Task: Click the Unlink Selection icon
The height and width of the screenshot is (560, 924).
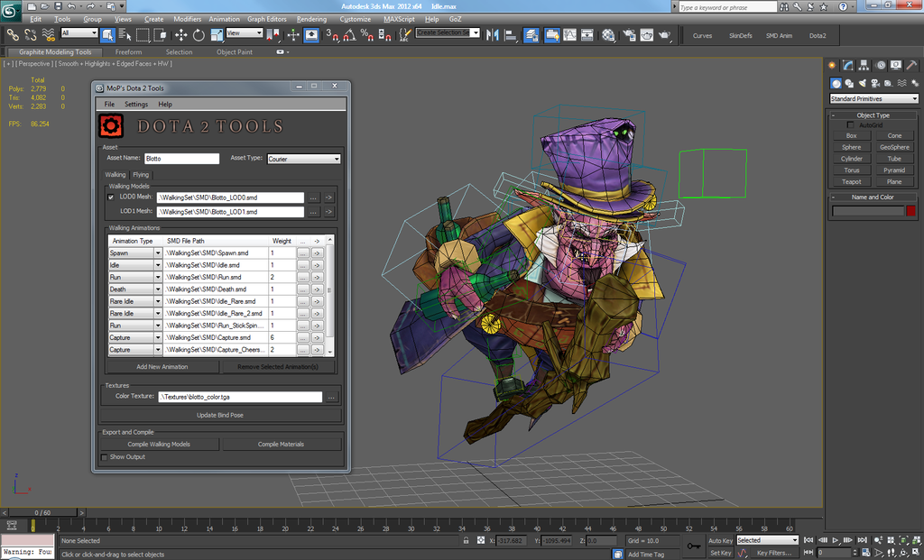Action: pos(31,35)
